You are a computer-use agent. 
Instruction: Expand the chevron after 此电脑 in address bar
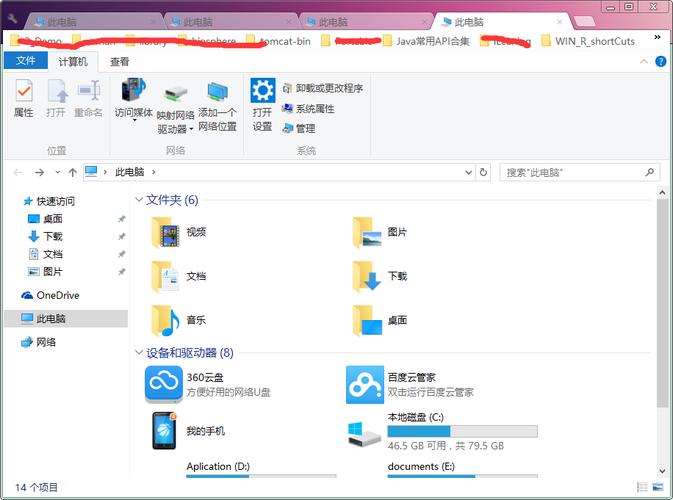[x=154, y=172]
